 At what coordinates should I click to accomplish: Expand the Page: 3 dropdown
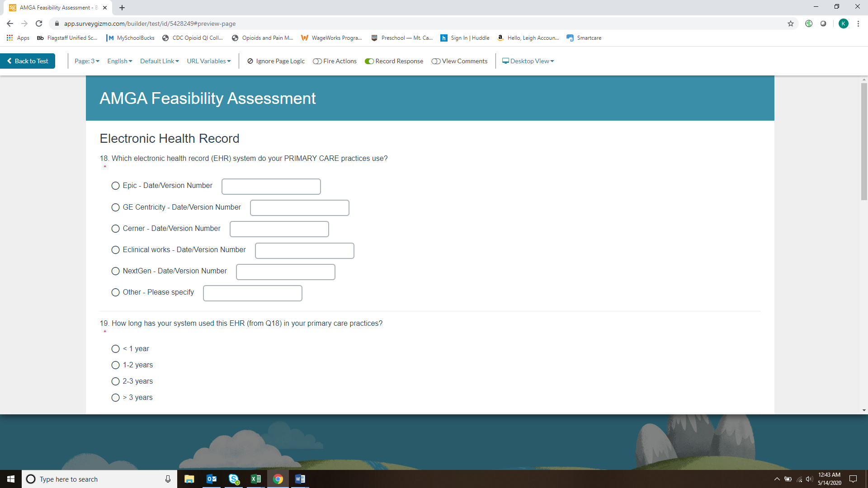tap(87, 61)
